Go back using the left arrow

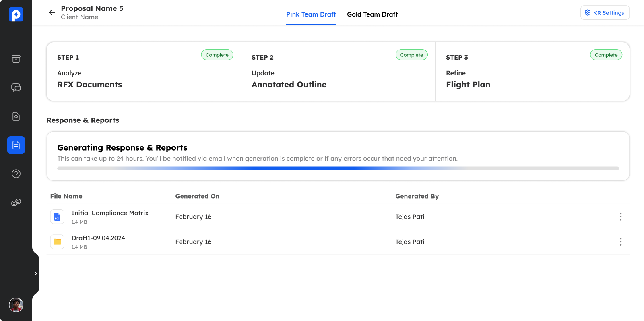click(x=52, y=12)
